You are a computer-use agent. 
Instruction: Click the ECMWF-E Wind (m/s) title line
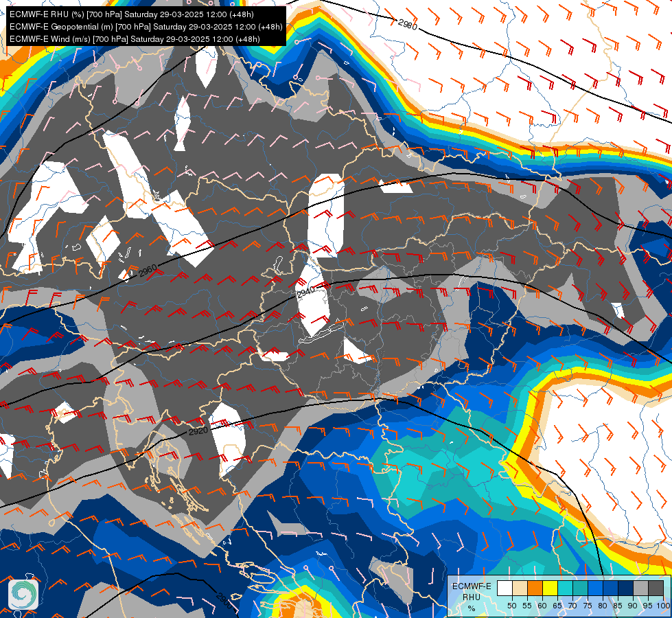point(135,39)
